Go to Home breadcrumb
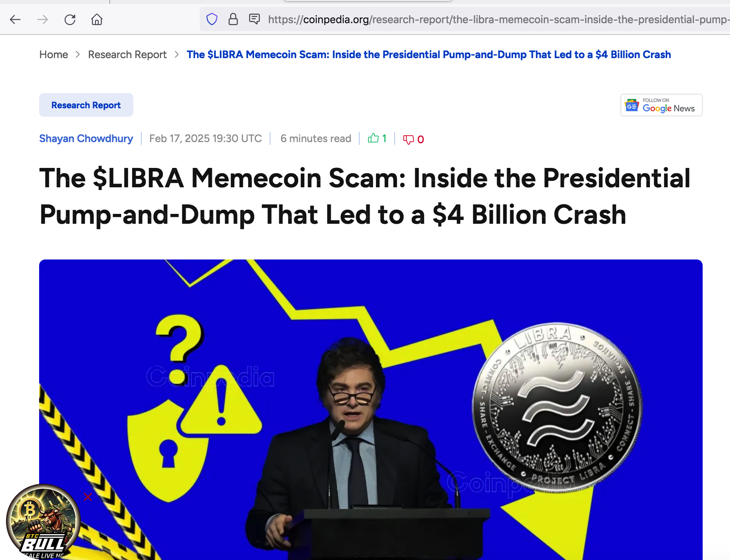Image resolution: width=730 pixels, height=560 pixels. 54,55
